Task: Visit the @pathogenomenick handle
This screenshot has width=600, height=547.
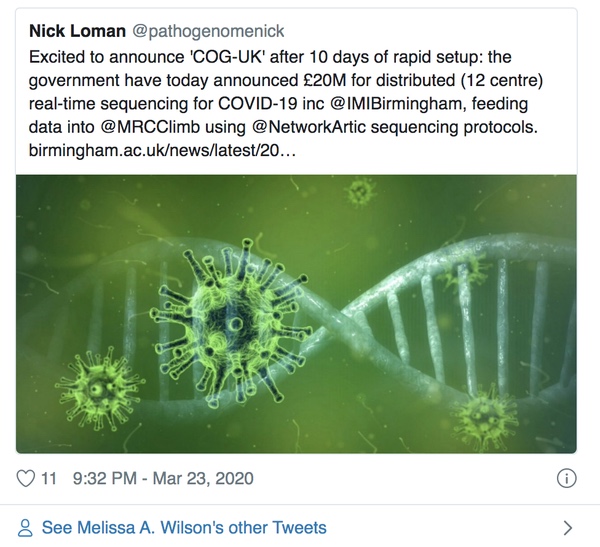Action: (212, 32)
